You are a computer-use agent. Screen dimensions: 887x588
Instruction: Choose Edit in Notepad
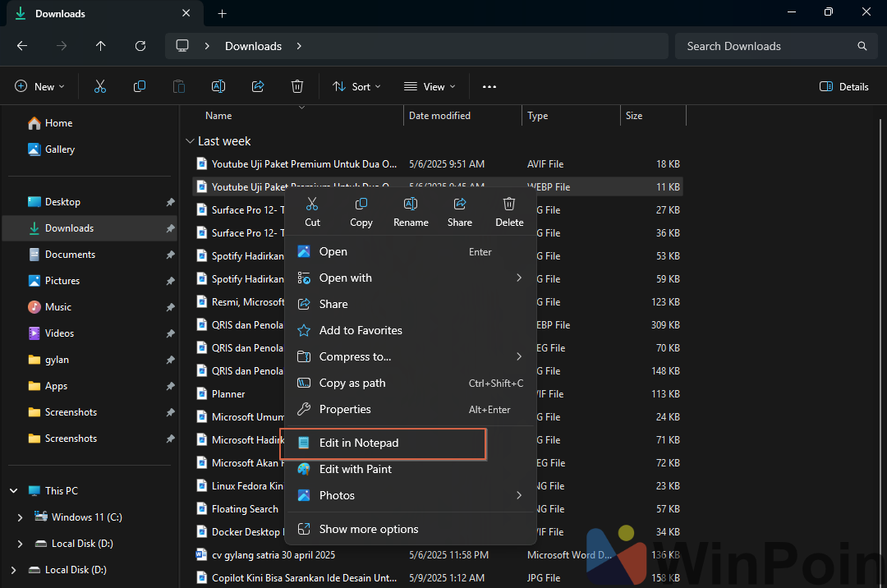(x=410, y=443)
